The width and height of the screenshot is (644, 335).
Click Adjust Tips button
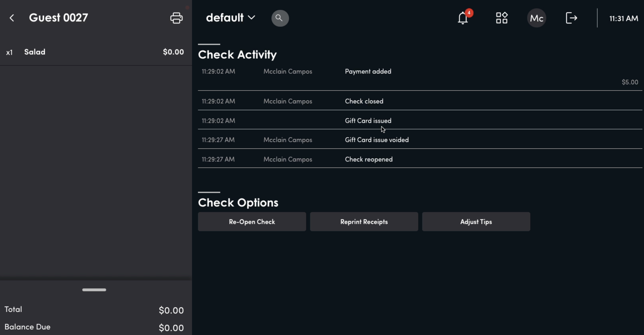476,222
